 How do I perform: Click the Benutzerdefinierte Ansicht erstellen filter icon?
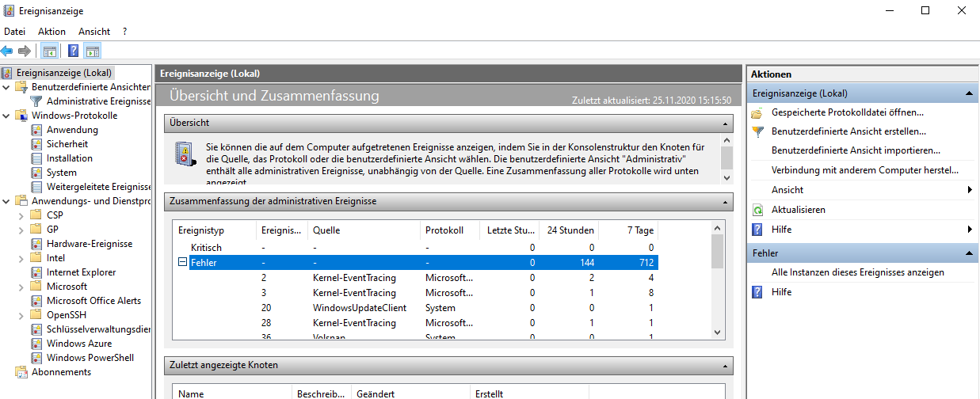click(x=758, y=131)
